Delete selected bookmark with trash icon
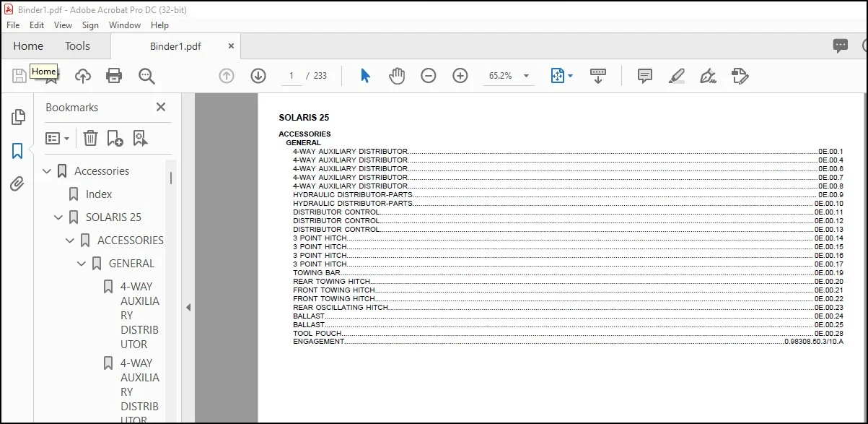 click(90, 138)
